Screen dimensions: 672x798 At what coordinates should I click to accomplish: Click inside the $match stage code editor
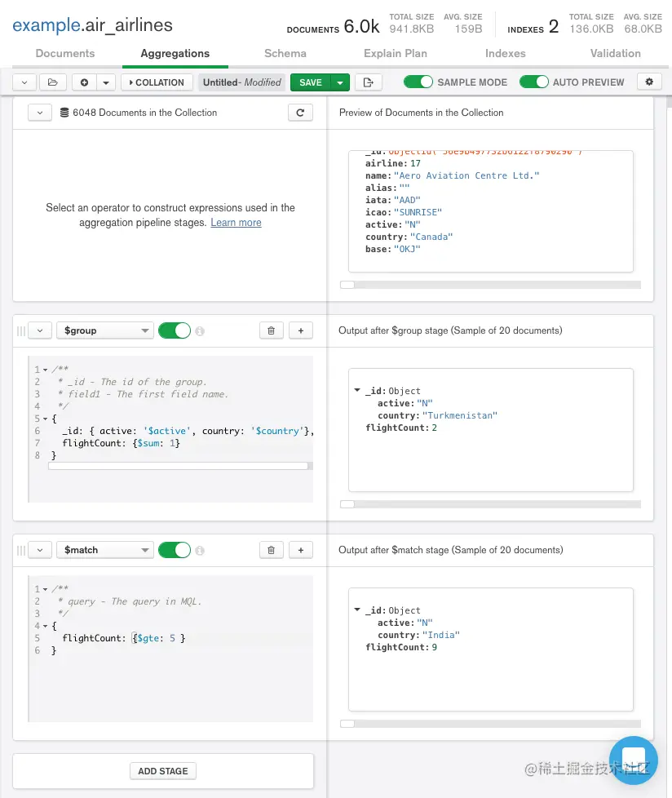pyautogui.click(x=170, y=649)
